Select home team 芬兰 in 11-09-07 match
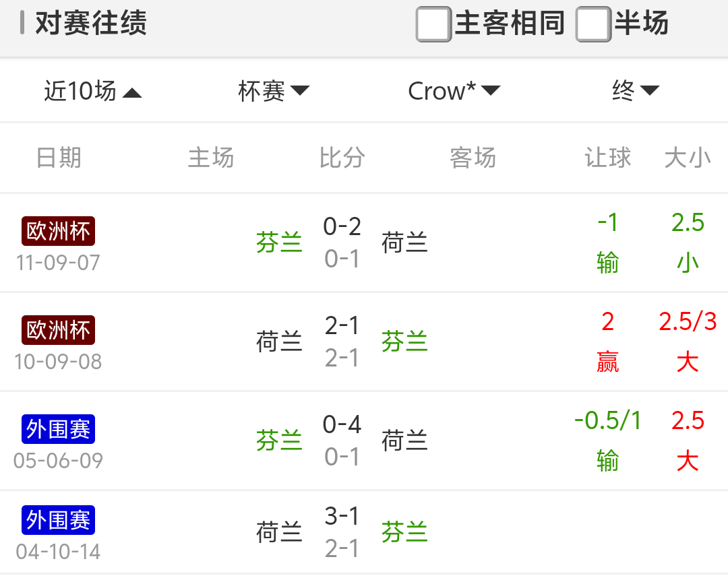728x580 pixels. click(279, 243)
